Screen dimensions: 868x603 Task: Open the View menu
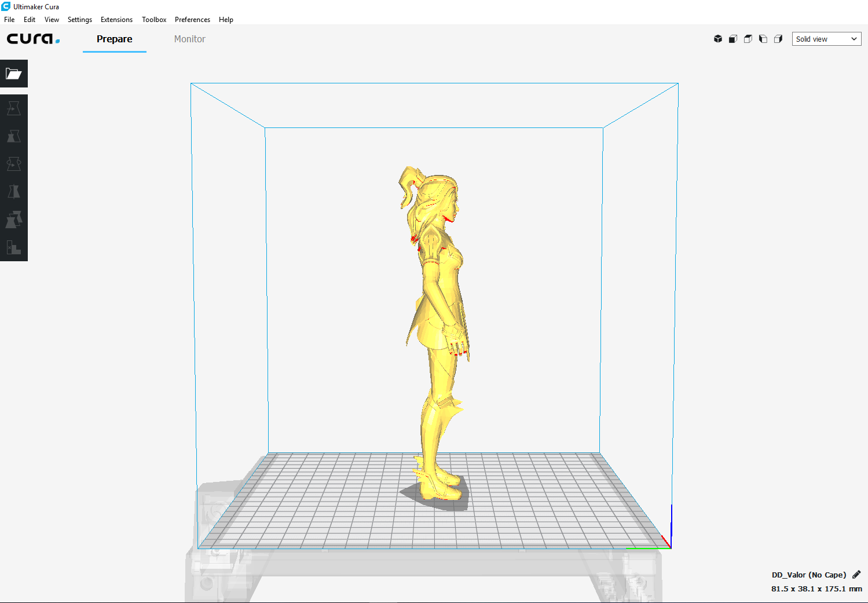click(52, 20)
